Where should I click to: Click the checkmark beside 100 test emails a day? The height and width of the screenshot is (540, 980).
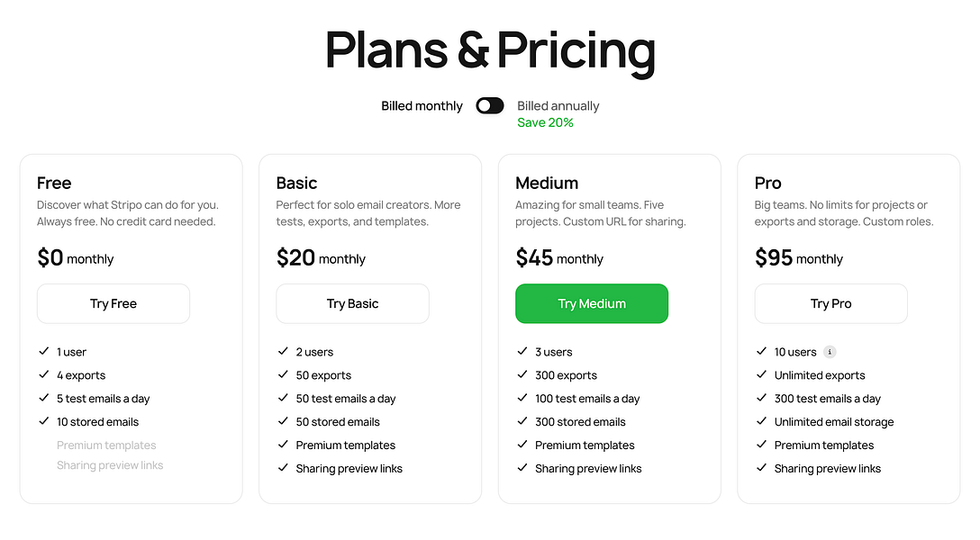click(x=522, y=398)
